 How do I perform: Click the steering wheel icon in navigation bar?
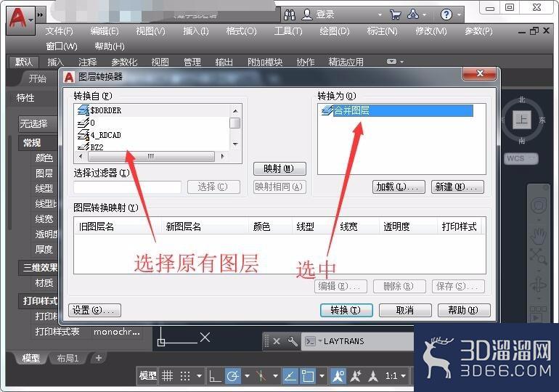coord(539,205)
